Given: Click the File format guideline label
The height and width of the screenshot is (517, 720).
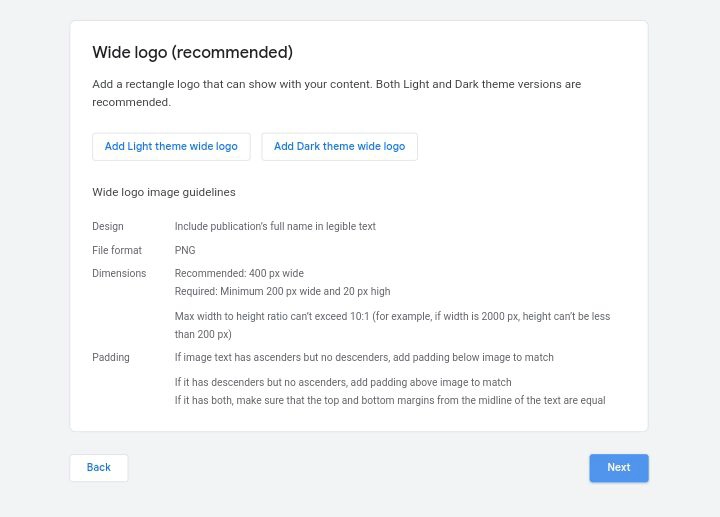Looking at the screenshot, I should click(x=117, y=250).
